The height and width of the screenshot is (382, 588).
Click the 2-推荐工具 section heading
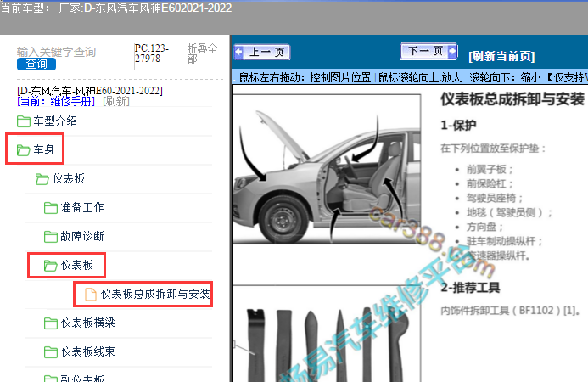point(470,288)
